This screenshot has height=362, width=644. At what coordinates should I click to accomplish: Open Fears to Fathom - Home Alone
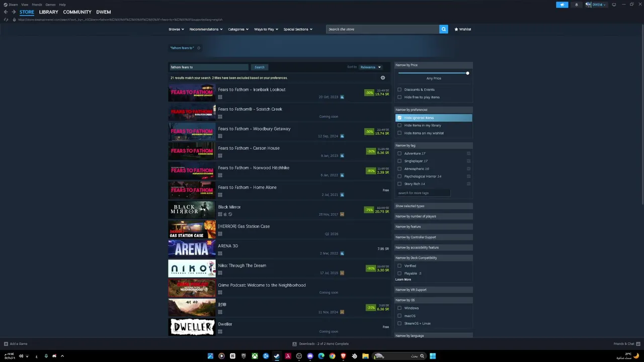[279, 191]
